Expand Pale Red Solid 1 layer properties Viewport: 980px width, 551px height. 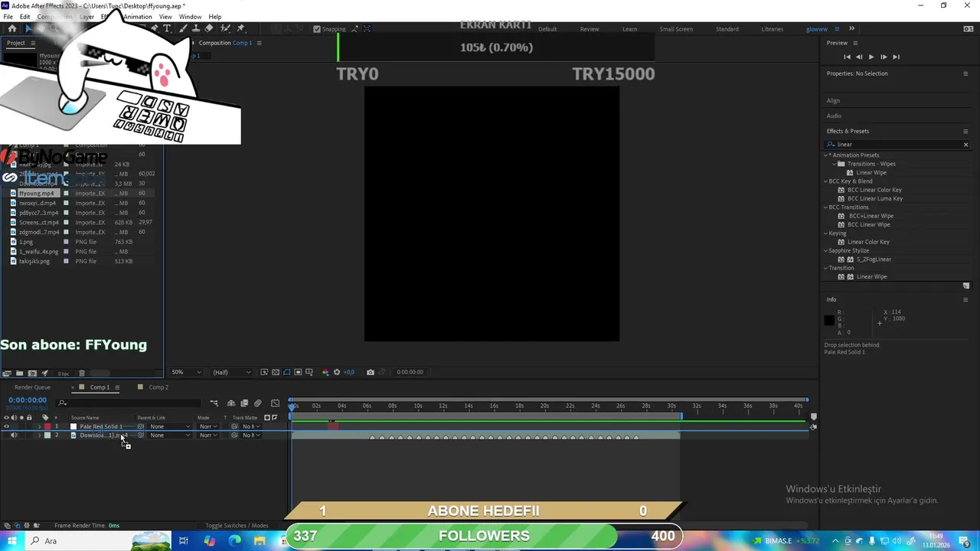coord(40,426)
